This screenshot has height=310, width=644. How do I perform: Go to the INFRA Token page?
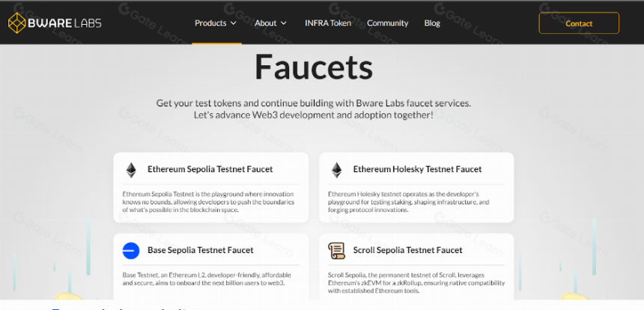pyautogui.click(x=328, y=23)
